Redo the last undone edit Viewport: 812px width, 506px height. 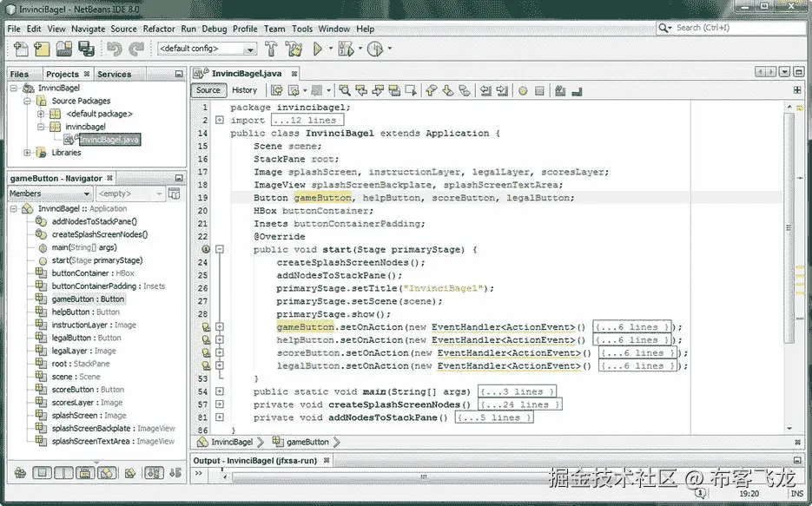click(136, 49)
